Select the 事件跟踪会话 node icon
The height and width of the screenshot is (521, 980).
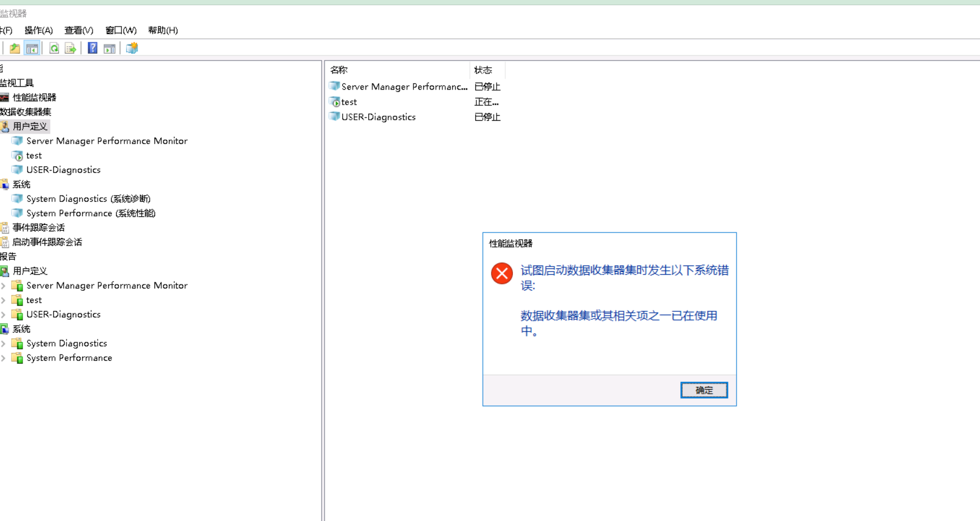4,227
